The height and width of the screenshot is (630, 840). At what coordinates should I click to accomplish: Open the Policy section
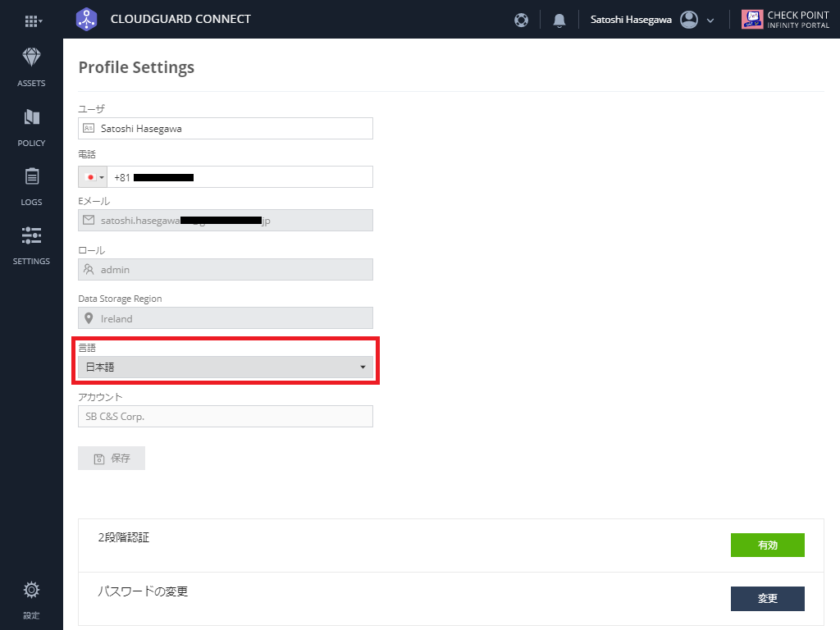(31, 127)
